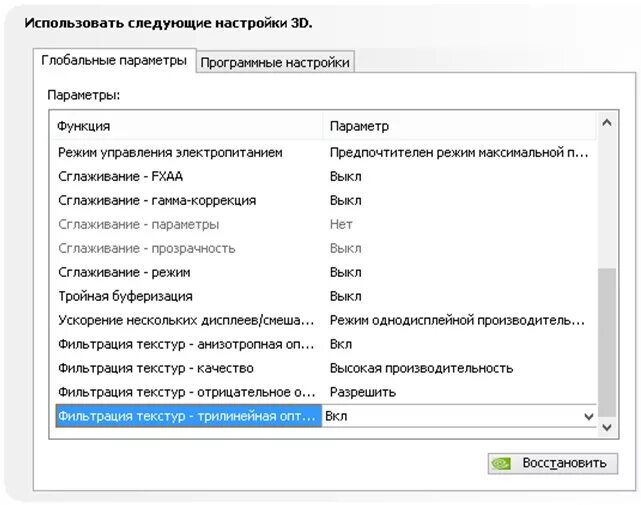Screen dimensions: 641x505
Task: Click Выкл value for Сглаживание - FXAA
Action: tap(345, 176)
